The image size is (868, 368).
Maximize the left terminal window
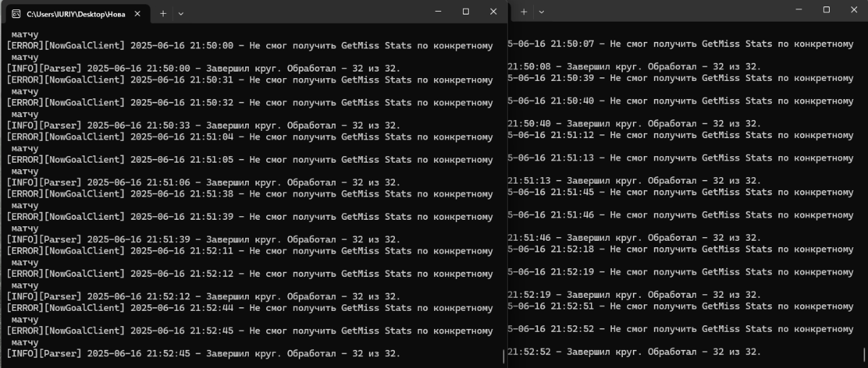(x=465, y=12)
